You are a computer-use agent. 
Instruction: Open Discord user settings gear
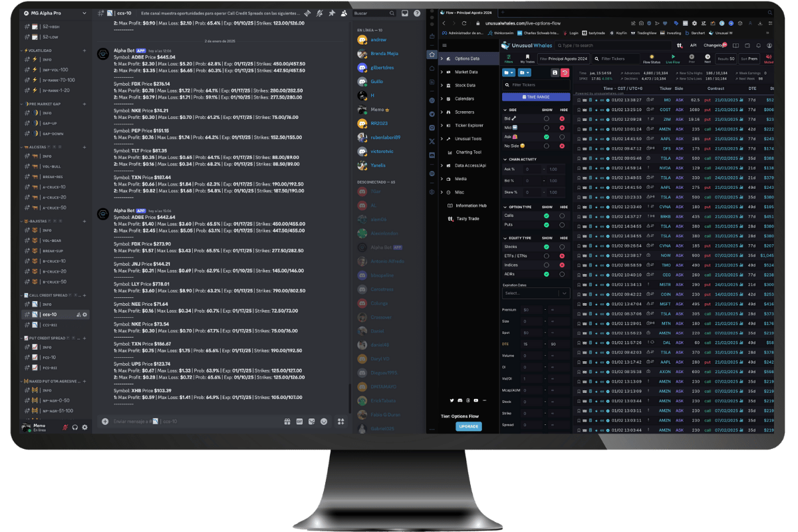(84, 427)
